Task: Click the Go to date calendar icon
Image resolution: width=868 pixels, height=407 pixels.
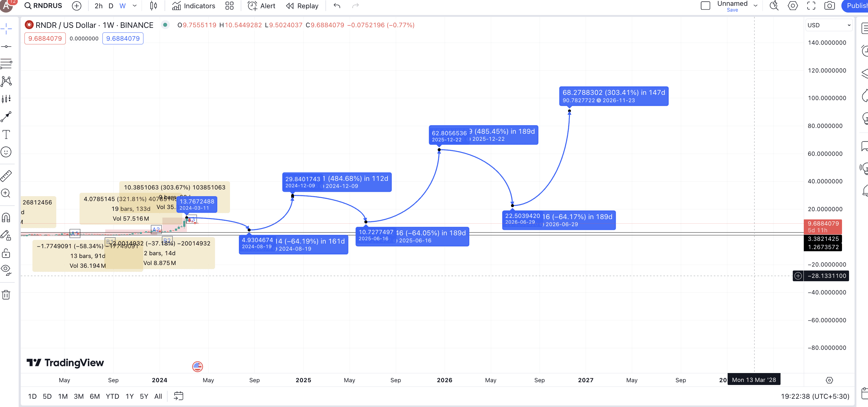Action: tap(178, 396)
